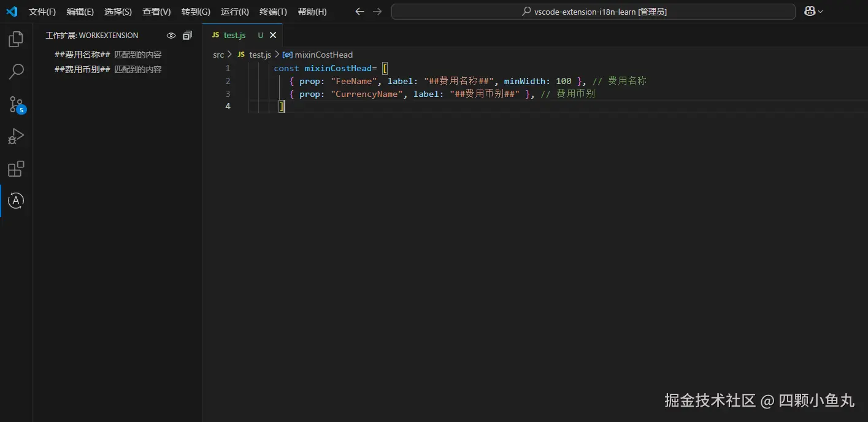This screenshot has width=868, height=422.
Task: Open the 编辑(E) menu
Action: tap(80, 12)
